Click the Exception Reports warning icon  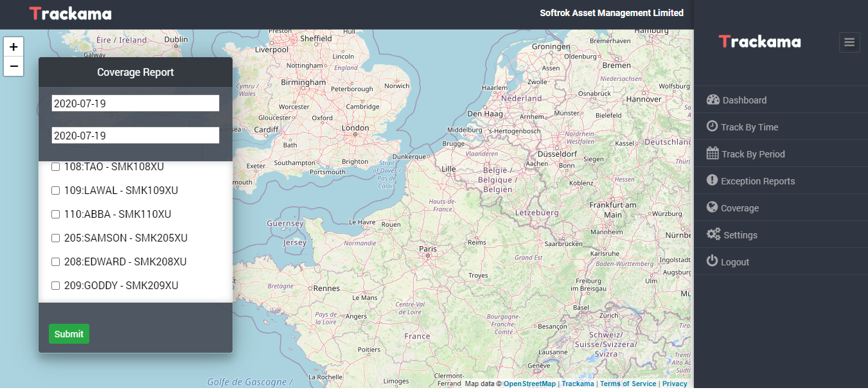coord(712,181)
